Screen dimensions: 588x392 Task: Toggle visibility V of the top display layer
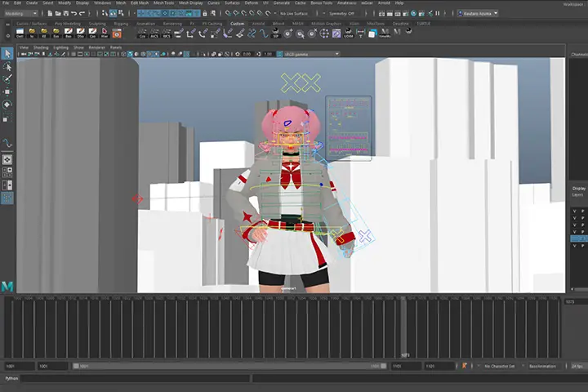coord(574,212)
